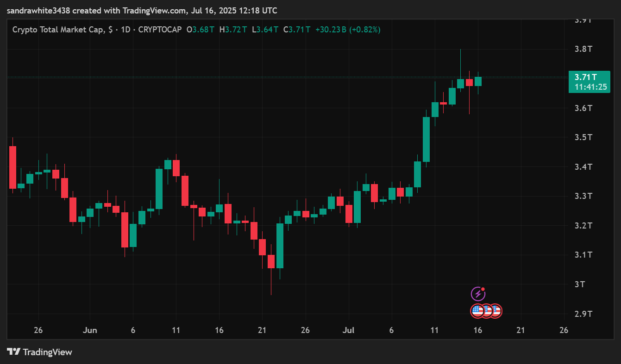Click the 3.1T price axis label
The image size is (621, 364).
tap(583, 255)
